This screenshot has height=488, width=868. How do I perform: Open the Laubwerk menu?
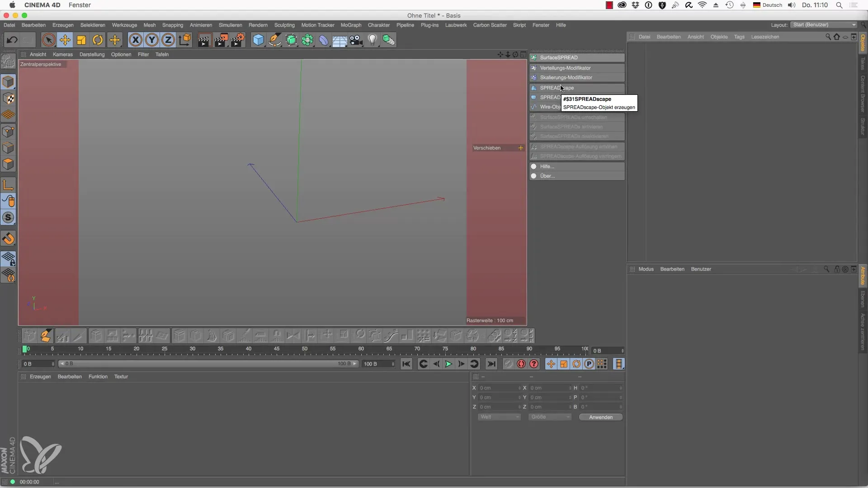pyautogui.click(x=456, y=25)
